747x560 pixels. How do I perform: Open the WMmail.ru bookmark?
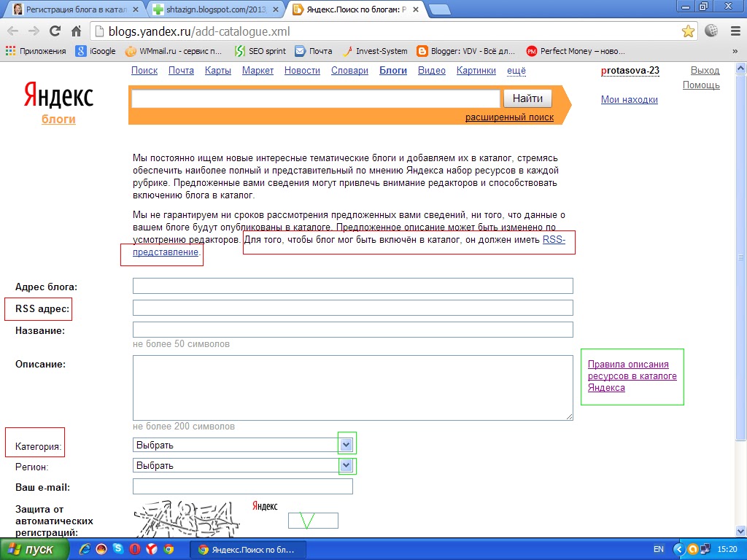(174, 51)
